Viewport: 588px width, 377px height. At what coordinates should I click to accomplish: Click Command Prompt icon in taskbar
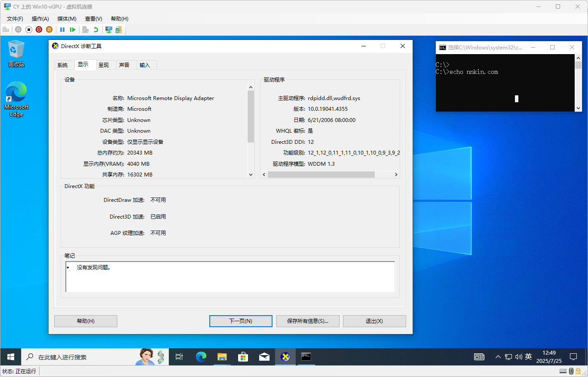(306, 357)
